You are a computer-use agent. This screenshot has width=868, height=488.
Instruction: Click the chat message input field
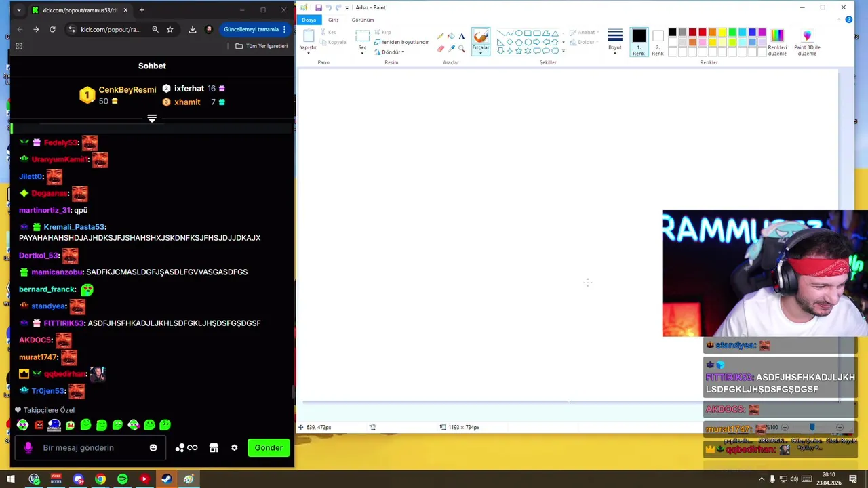(x=92, y=447)
